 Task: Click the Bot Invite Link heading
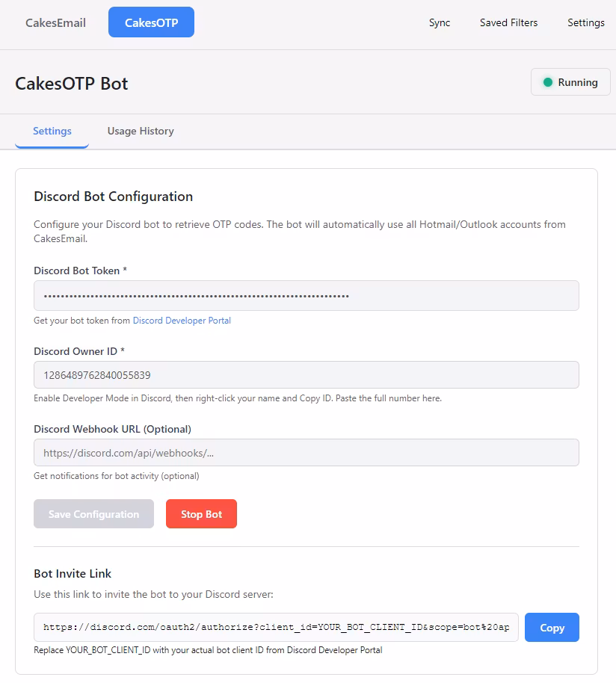[x=73, y=574]
